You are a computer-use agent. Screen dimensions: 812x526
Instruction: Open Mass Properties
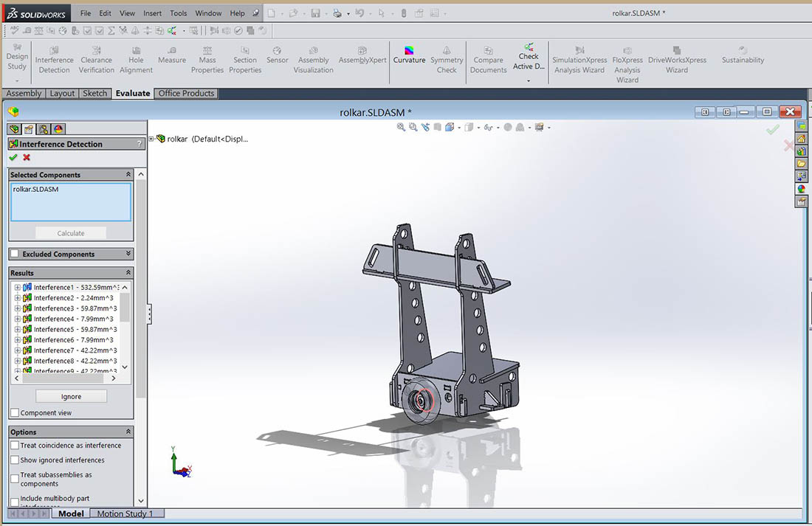(x=207, y=60)
